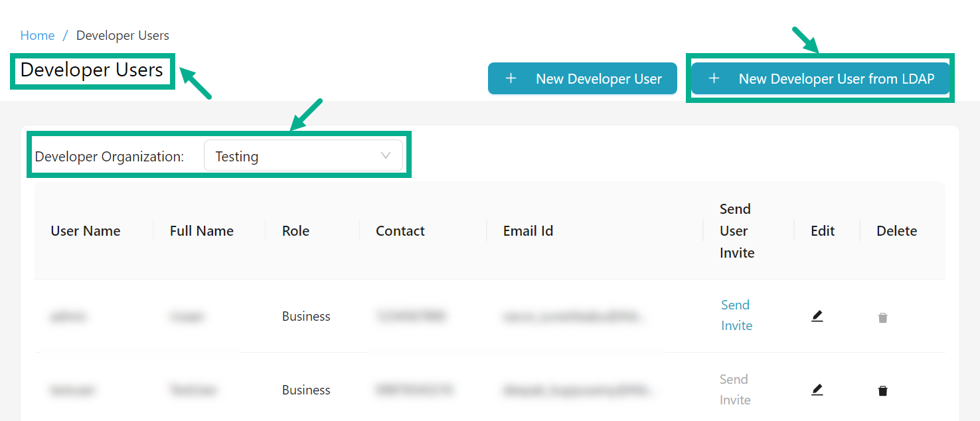Click the Role column header
980x421 pixels.
[x=295, y=230]
